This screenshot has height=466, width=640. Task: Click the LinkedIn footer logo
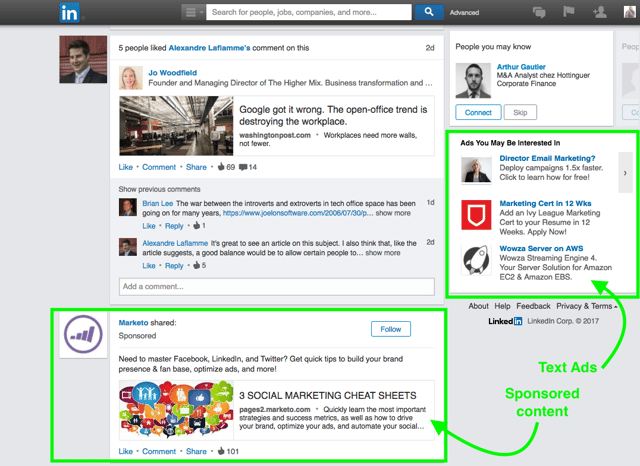[505, 321]
